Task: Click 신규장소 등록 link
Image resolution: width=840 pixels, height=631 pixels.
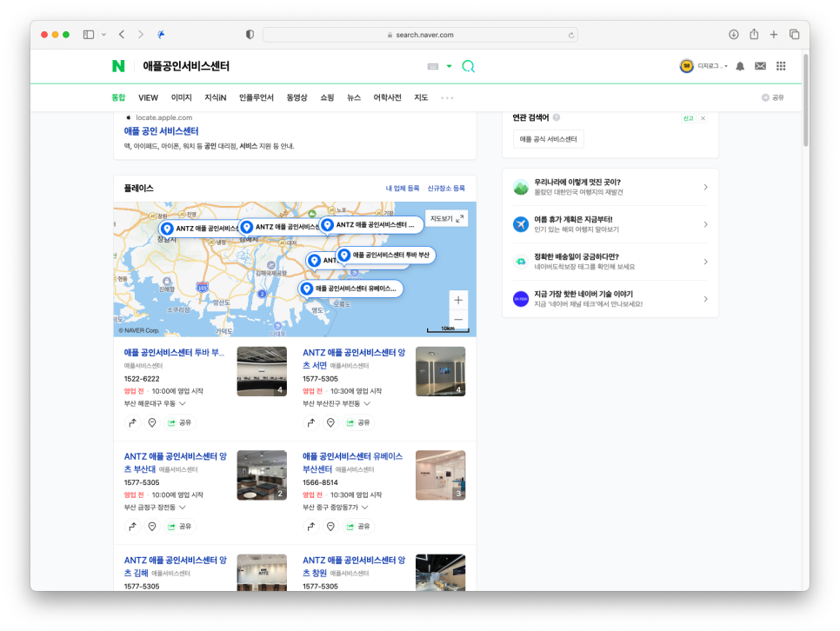Action: [446, 189]
